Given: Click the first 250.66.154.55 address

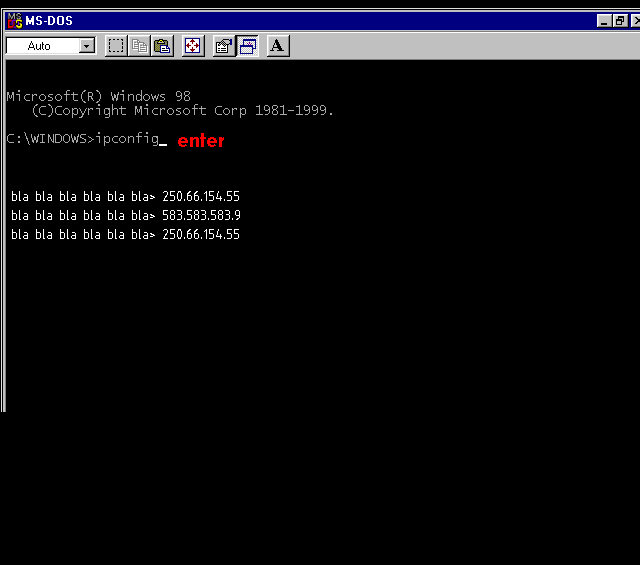Looking at the screenshot, I should (x=201, y=196).
